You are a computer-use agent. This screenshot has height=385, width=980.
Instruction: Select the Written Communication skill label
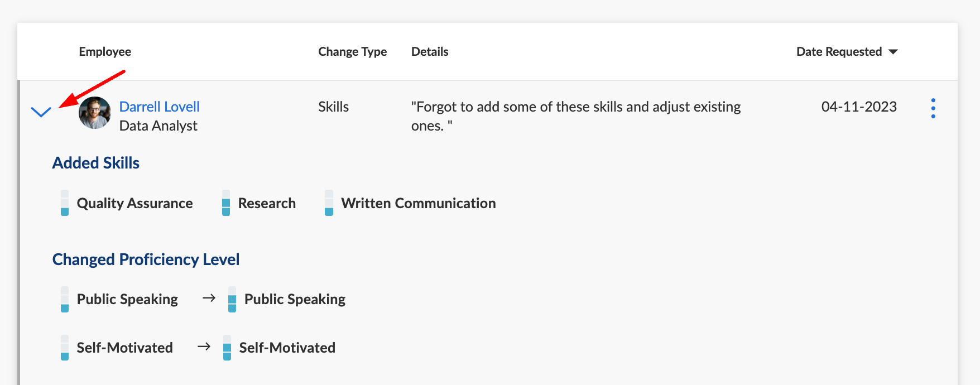[x=419, y=203]
